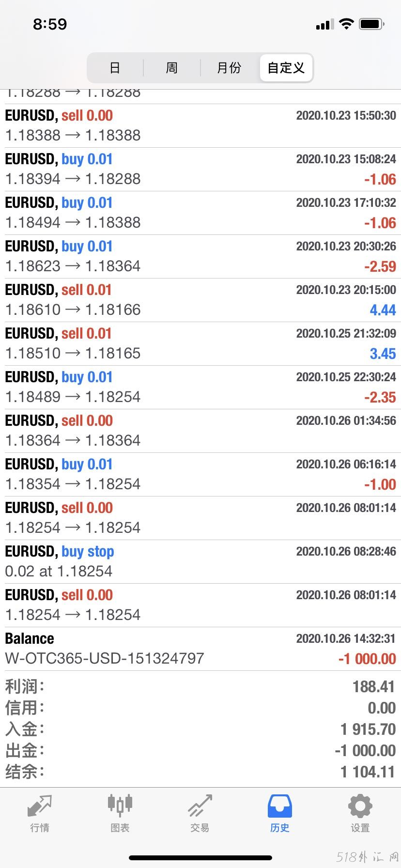Image resolution: width=401 pixels, height=868 pixels.
Task: Tap the Wi-Fi status icon
Action: click(346, 24)
